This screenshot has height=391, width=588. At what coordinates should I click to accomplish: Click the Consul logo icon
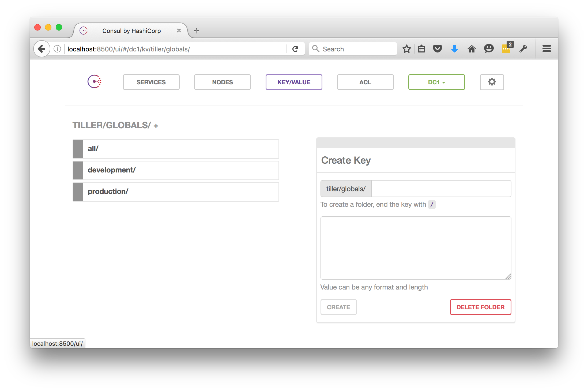(x=95, y=82)
